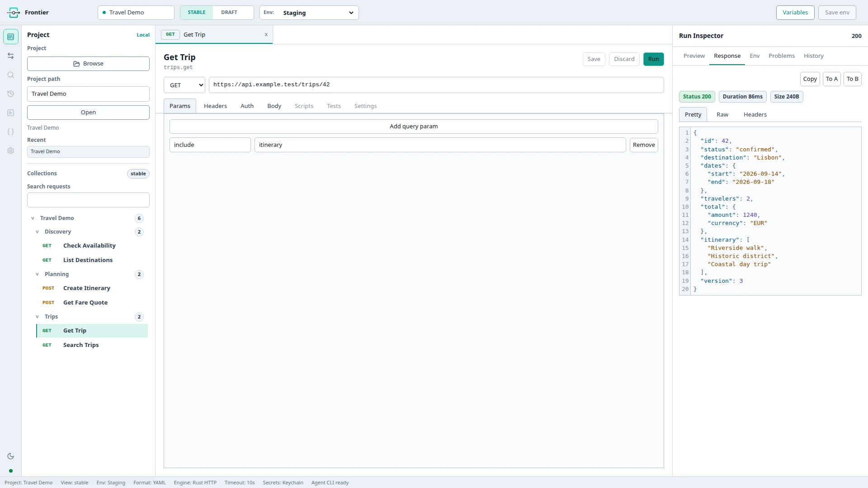Select Search Trips request
This screenshot has height=488, width=868.
(x=92, y=345)
